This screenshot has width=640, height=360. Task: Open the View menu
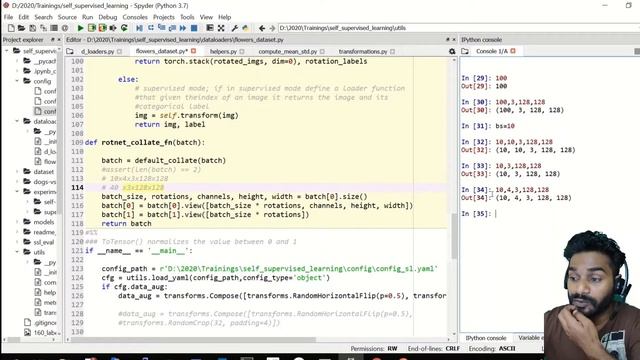click(x=206, y=17)
